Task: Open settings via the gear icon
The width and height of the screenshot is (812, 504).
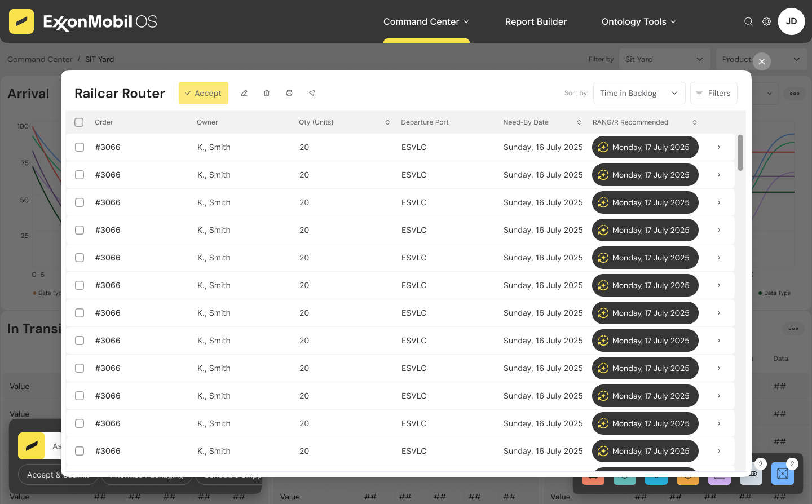Action: point(766,21)
